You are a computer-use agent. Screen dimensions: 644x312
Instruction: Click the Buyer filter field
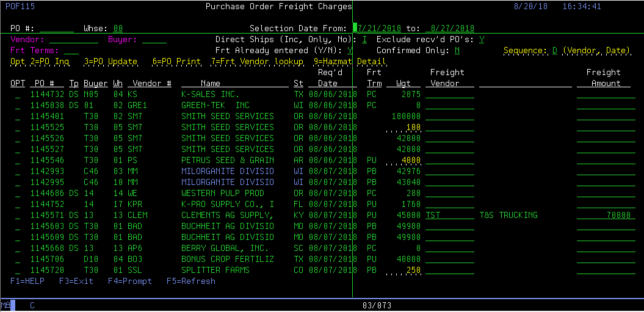[x=154, y=40]
